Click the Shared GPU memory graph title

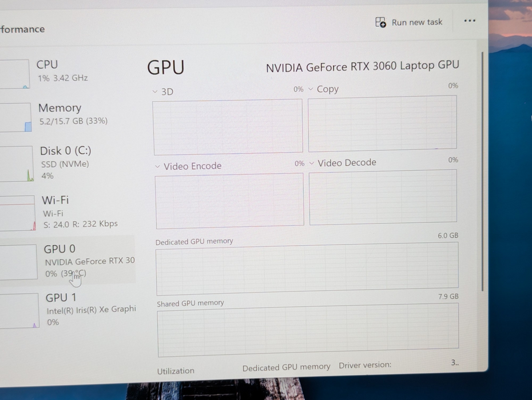click(x=190, y=303)
